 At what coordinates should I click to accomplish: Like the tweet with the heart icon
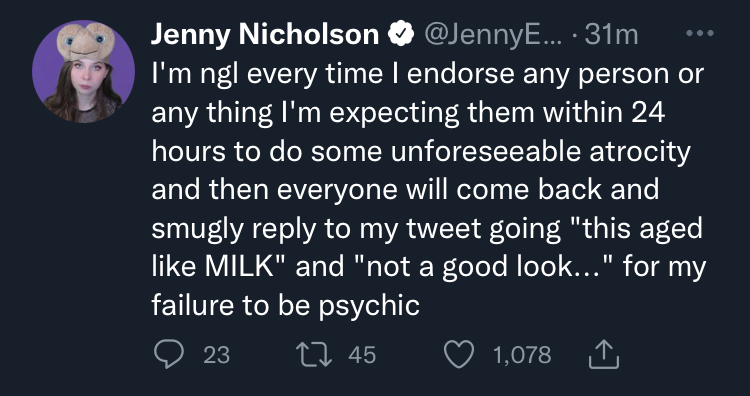point(459,355)
